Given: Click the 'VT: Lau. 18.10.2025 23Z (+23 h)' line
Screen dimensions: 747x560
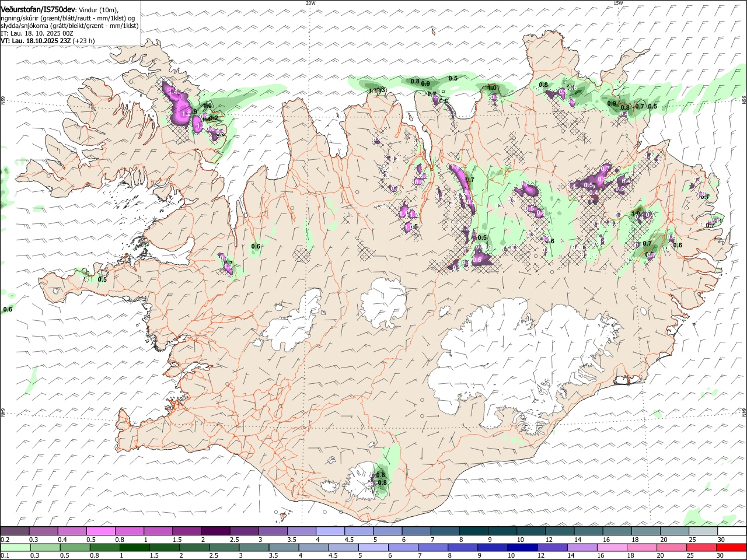Looking at the screenshot, I should pos(48,41).
